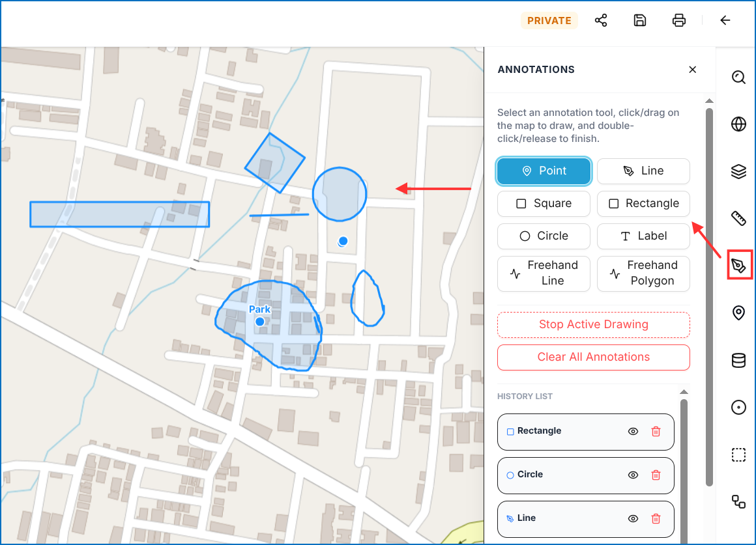Viewport: 756px width, 545px height.
Task: Choose the Square annotation tool
Action: point(544,204)
